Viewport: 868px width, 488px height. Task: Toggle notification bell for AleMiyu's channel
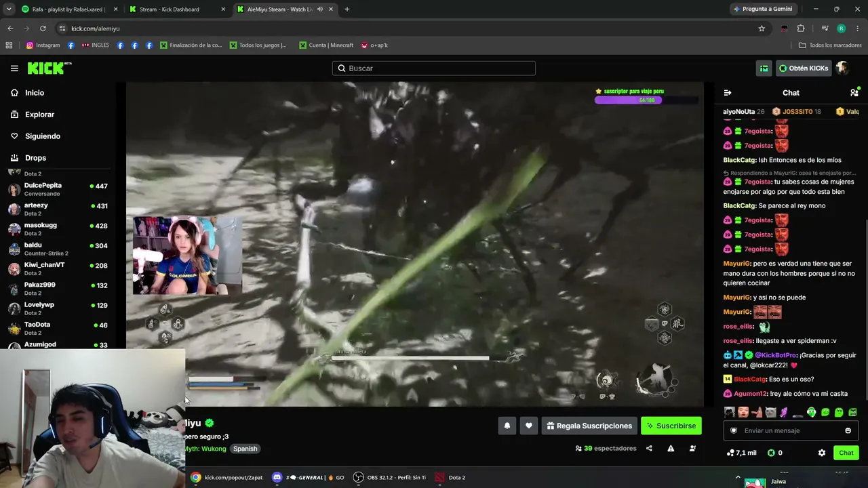tap(507, 426)
